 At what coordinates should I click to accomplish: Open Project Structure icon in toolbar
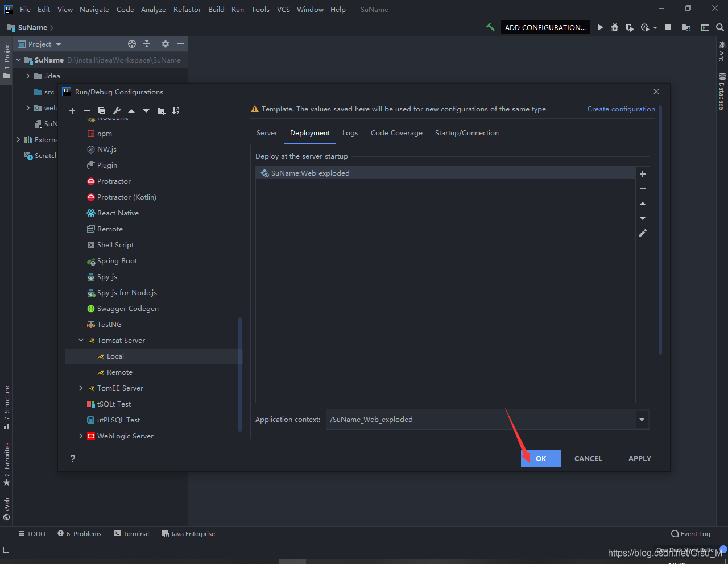click(686, 27)
